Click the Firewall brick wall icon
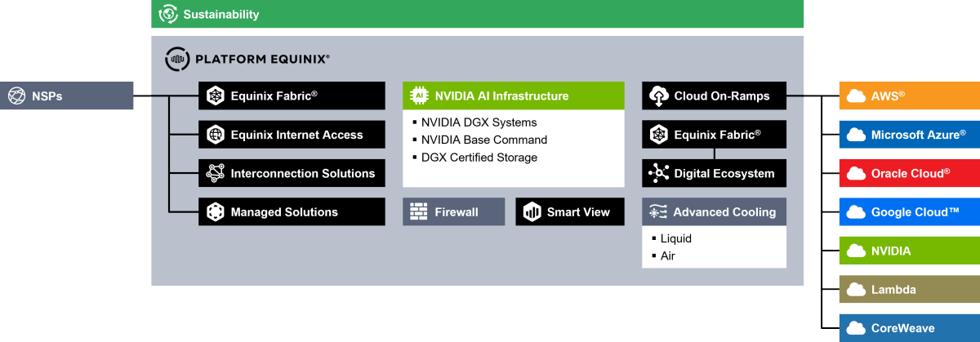 tap(419, 211)
